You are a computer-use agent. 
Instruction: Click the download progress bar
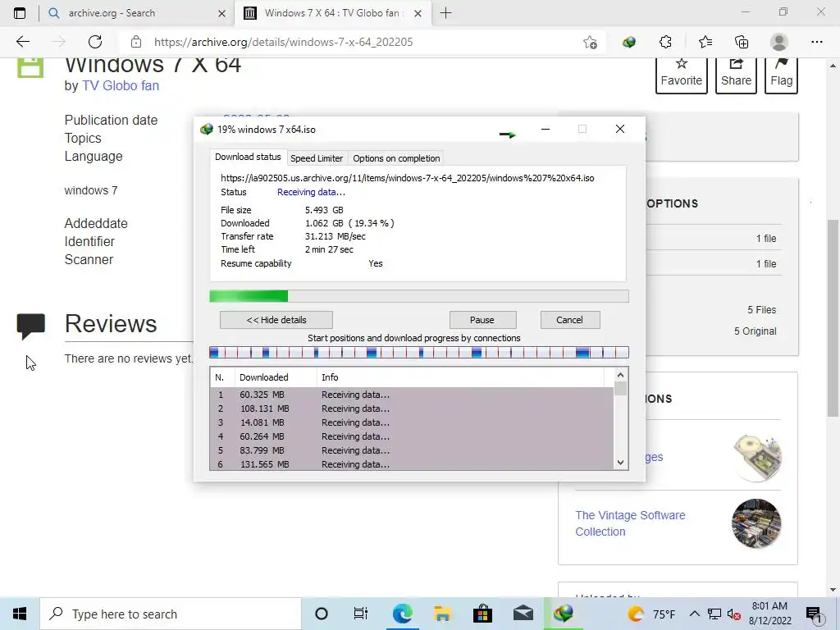tap(419, 295)
